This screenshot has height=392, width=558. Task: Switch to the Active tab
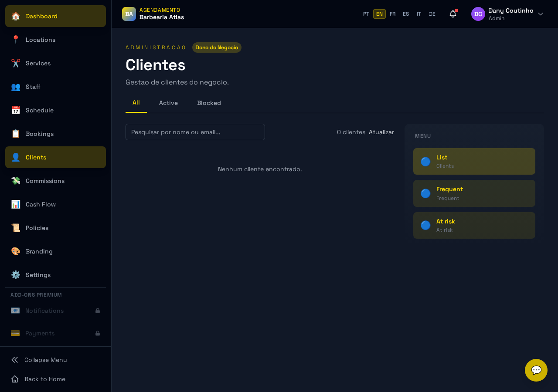[168, 103]
